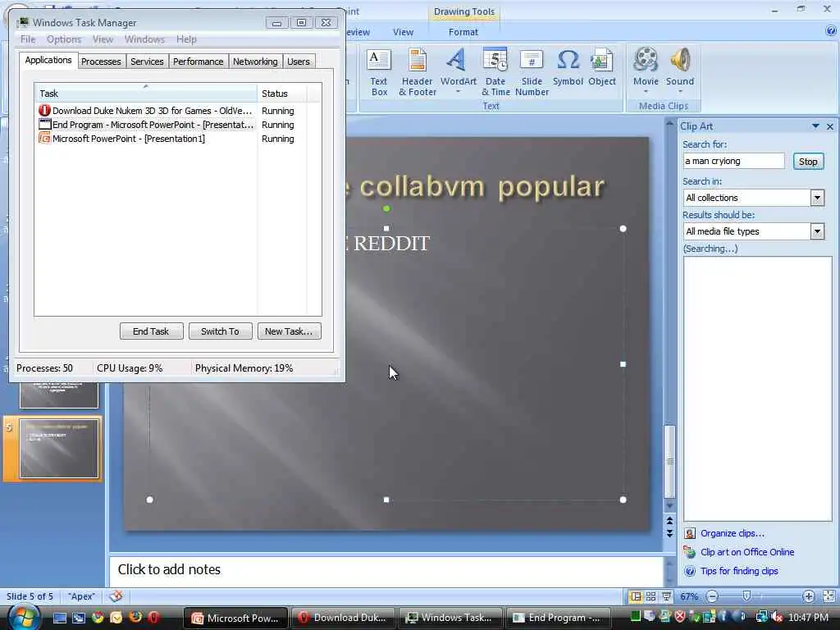Stop the Clip Art search
Screen dimensions: 840x630
[808, 162]
